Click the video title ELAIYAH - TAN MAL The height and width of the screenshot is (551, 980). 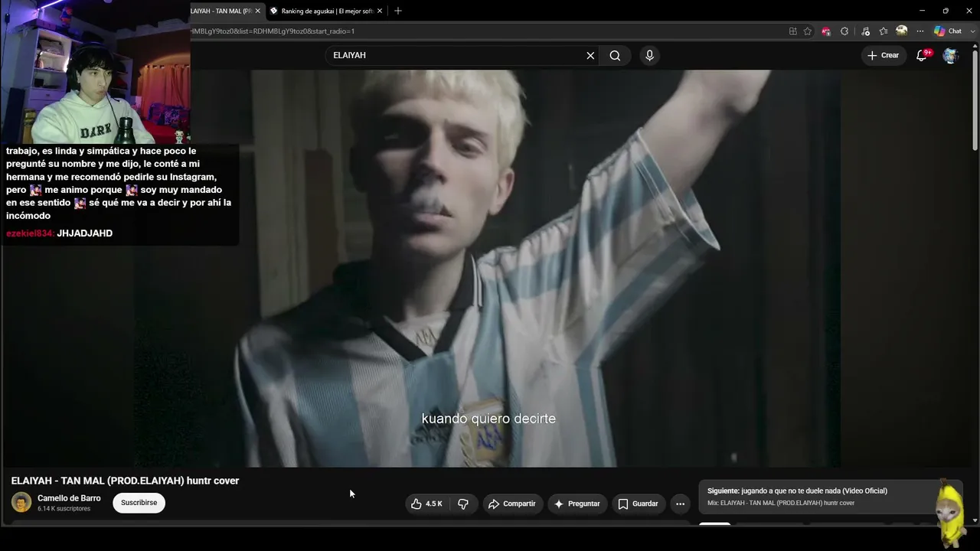coord(125,481)
